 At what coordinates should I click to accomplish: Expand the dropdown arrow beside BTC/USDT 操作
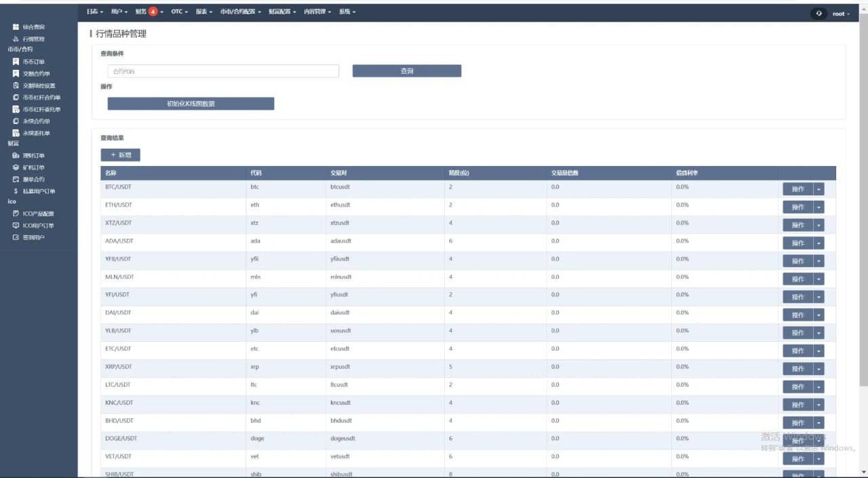pyautogui.click(x=818, y=189)
